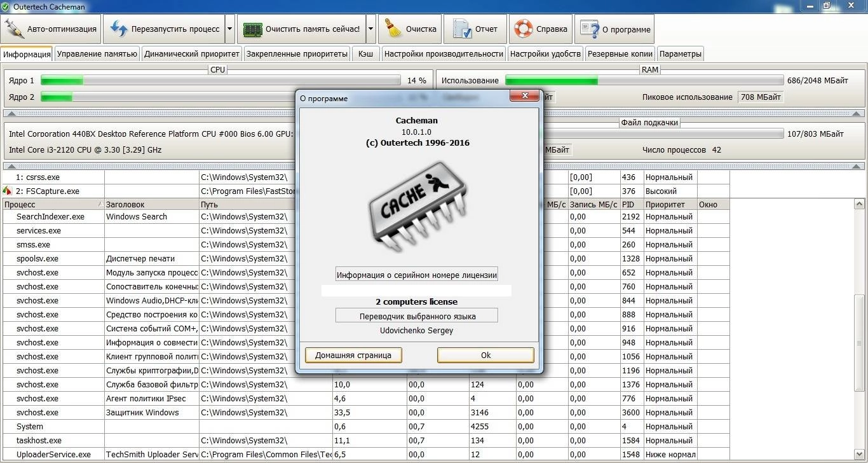Click the Ядро 1 CPU usage bar
The image size is (868, 463).
(220, 81)
